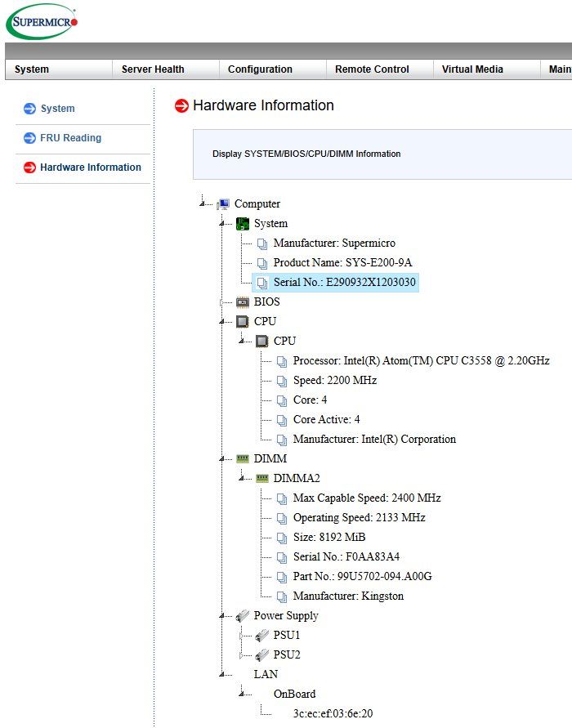This screenshot has width=572, height=728.
Task: Click the Computer monitor icon in tree
Action: (223, 204)
